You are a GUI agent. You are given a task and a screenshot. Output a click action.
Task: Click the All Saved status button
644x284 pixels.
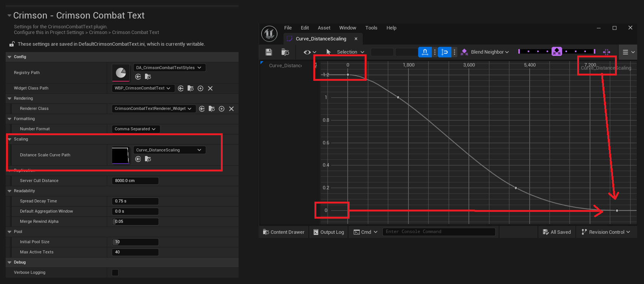tap(557, 232)
